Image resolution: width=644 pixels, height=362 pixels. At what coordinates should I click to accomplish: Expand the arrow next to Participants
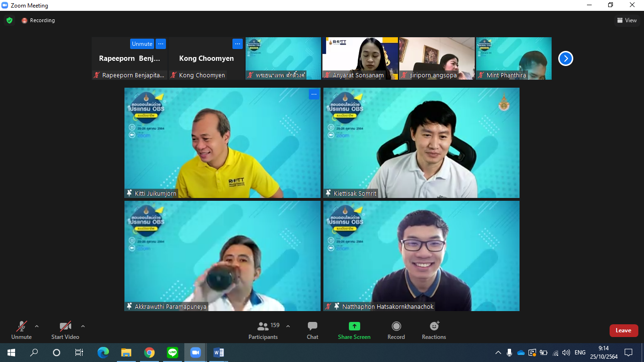pos(288,326)
